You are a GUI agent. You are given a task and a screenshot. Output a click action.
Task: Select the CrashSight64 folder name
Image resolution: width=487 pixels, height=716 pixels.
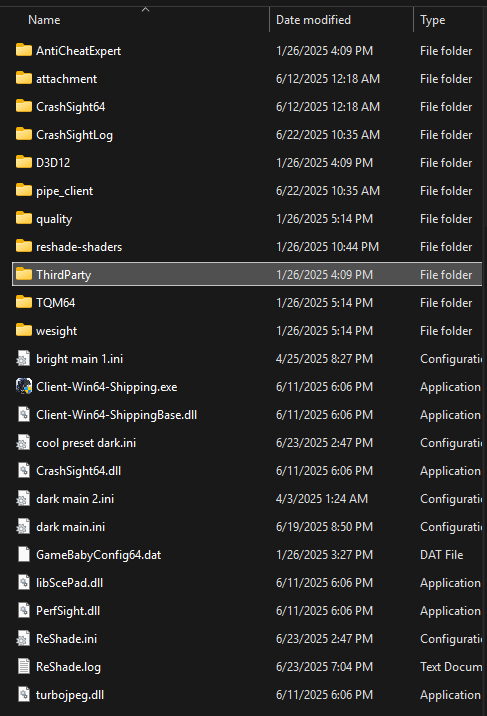pyautogui.click(x=71, y=106)
